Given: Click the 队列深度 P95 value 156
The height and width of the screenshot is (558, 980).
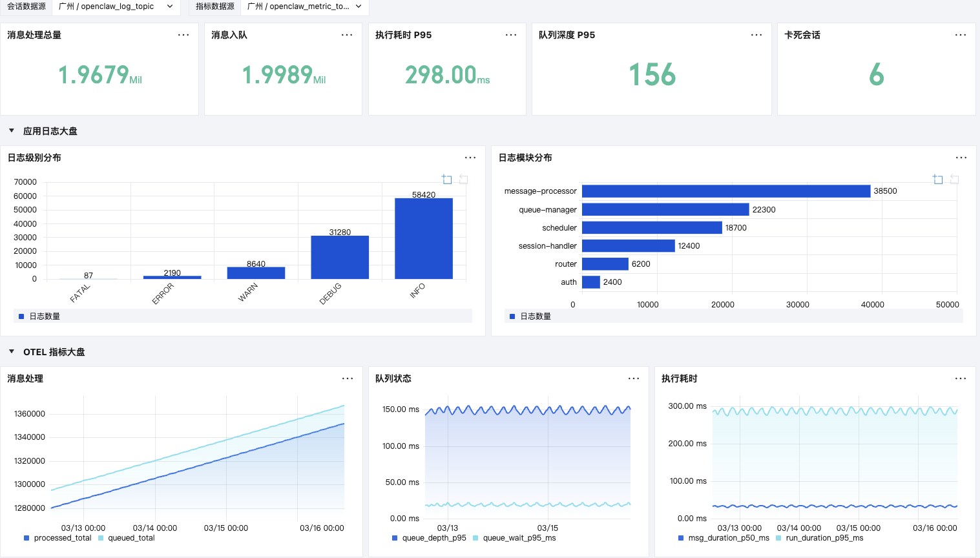Looking at the screenshot, I should coord(652,75).
